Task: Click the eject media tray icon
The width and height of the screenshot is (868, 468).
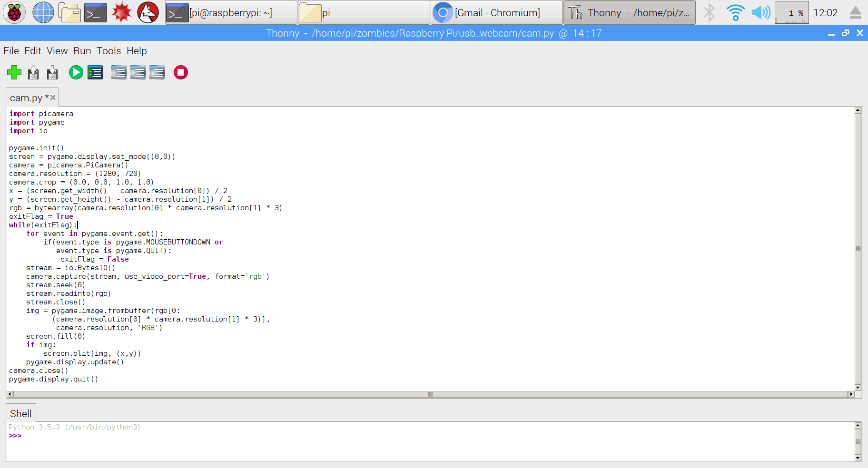Action: coord(856,12)
